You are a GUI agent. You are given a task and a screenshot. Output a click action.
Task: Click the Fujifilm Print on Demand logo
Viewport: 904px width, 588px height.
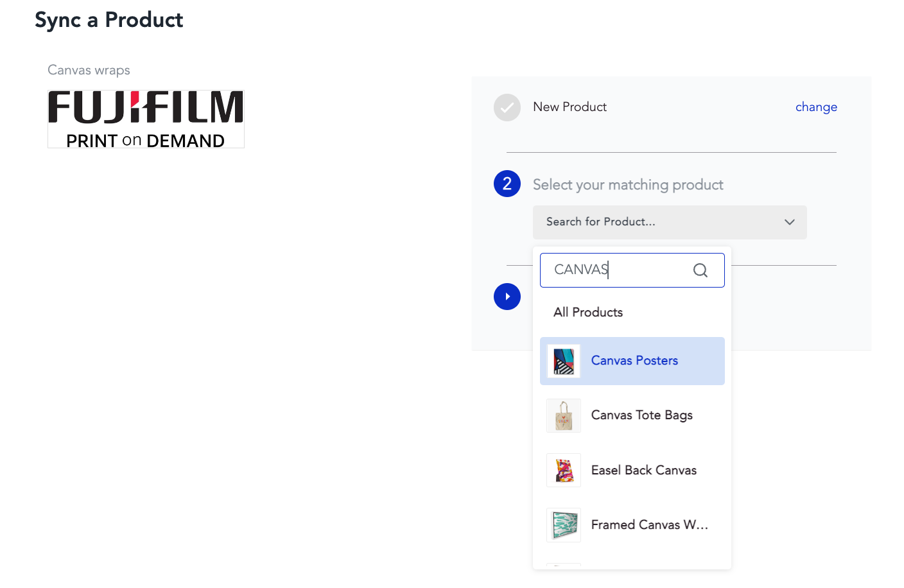point(146,119)
